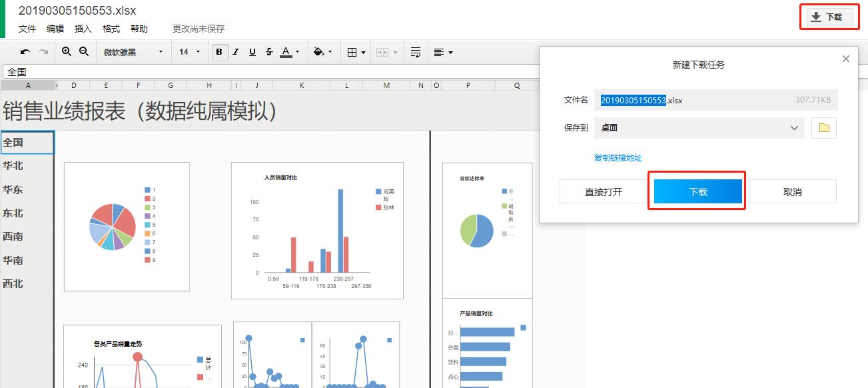The height and width of the screenshot is (388, 868).
Task: Select the Bold formatting icon
Action: coord(219,51)
